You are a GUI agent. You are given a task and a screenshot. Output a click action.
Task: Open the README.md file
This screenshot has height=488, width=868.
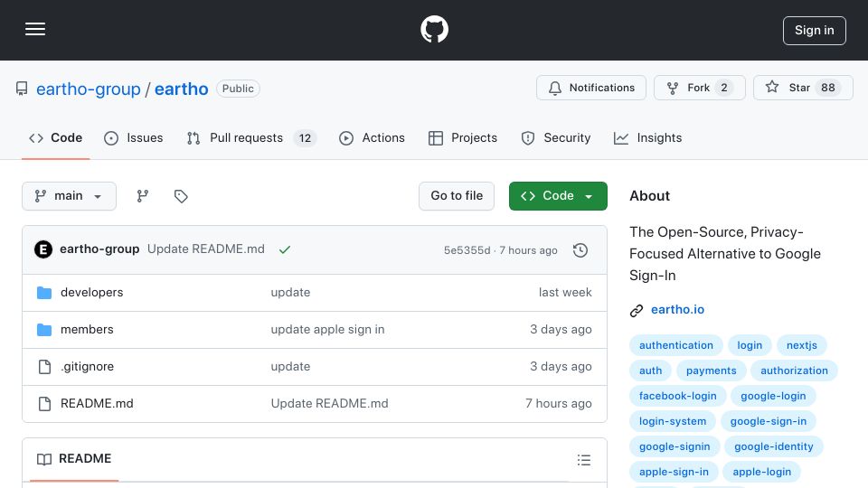coord(97,403)
